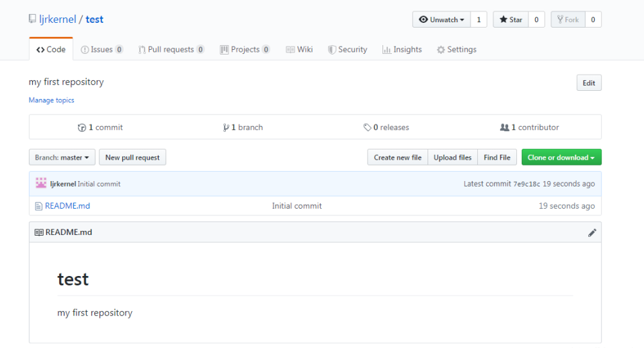Open the Projects tab
The height and width of the screenshot is (348, 644).
pyautogui.click(x=245, y=49)
